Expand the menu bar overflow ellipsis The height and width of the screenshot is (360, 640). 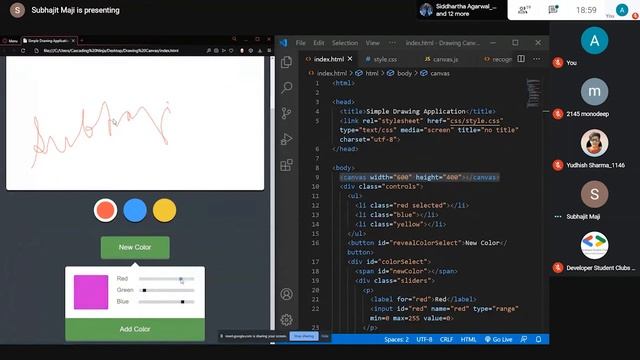pos(392,43)
